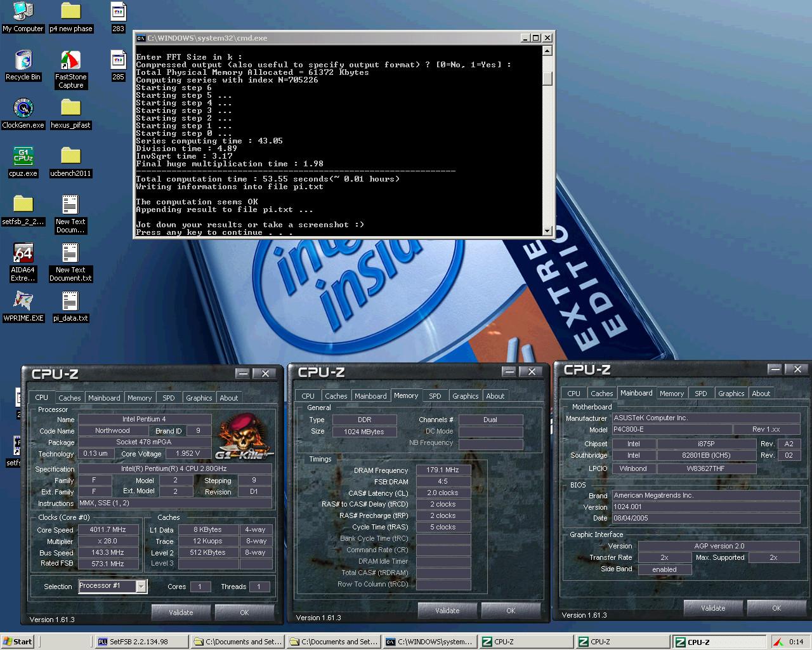Click Validate in right CPU-Z Mainboard window

[x=713, y=608]
